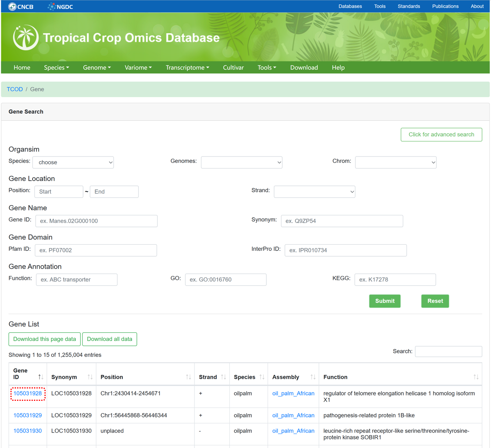This screenshot has width=491, height=448.
Task: Open gene 105031929 link
Action: (x=27, y=416)
